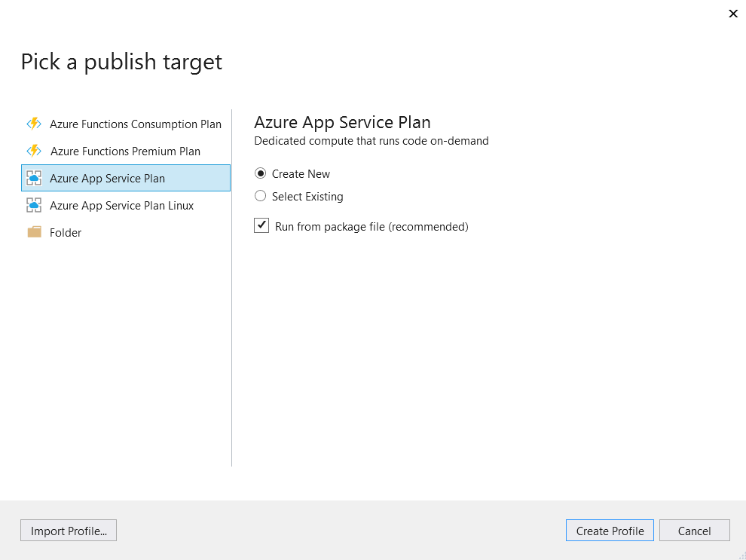Click 'Run from package file (recommended)' label

[371, 227]
